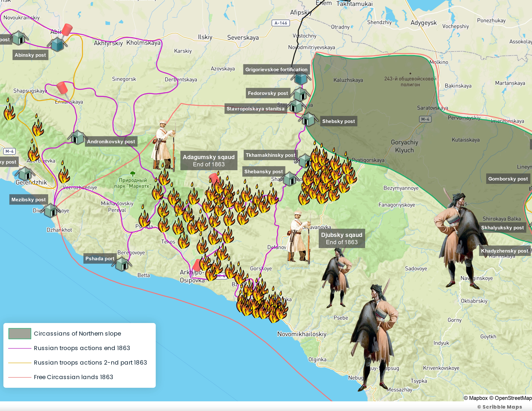Click the Pshada port fort icon

[122, 264]
